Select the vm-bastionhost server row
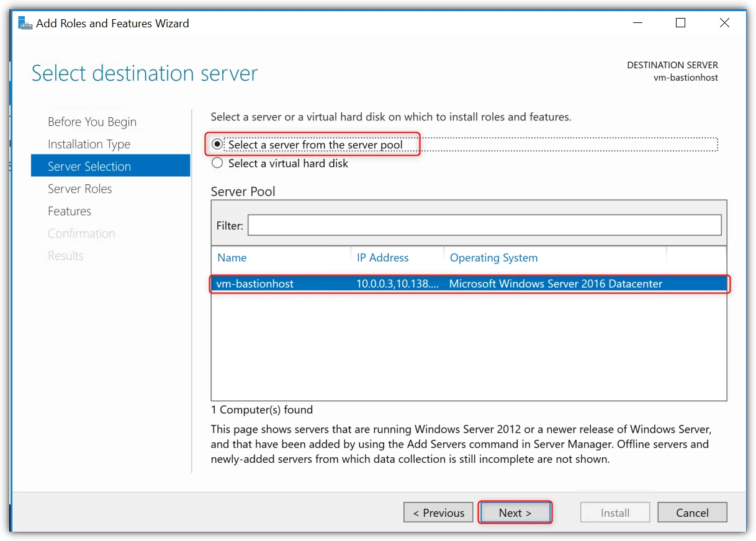Image resolution: width=756 pixels, height=541 pixels. point(469,284)
